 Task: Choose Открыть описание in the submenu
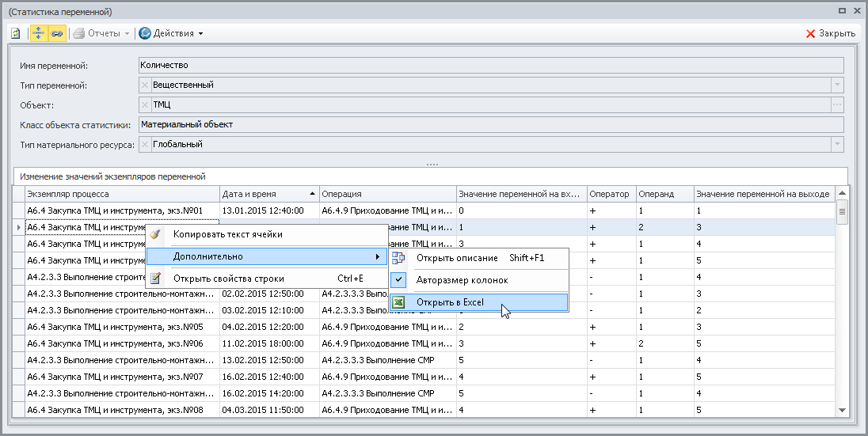[x=456, y=258]
